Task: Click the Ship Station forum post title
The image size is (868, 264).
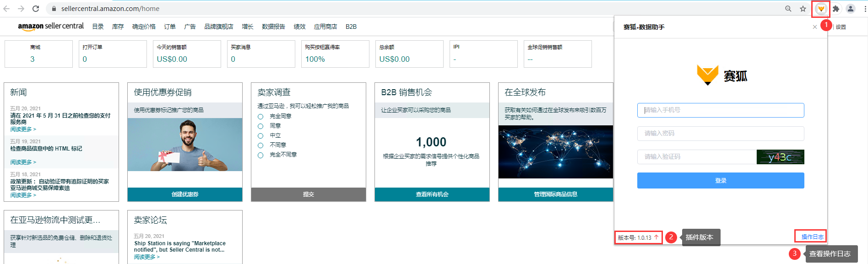Action: point(179,247)
